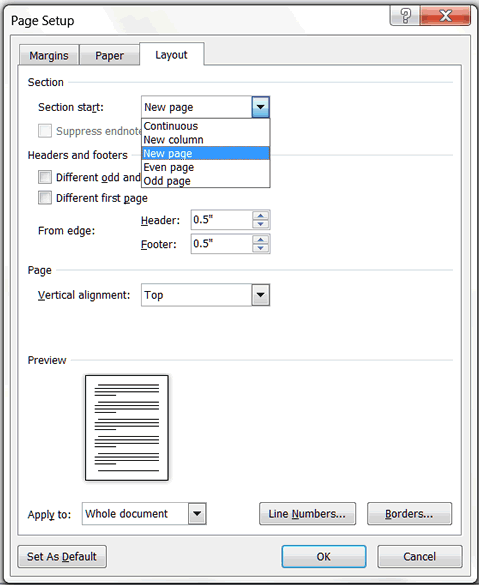Screen dimensions: 479x585
Task: Increase Footer distance with up arrow
Action: pos(260,240)
